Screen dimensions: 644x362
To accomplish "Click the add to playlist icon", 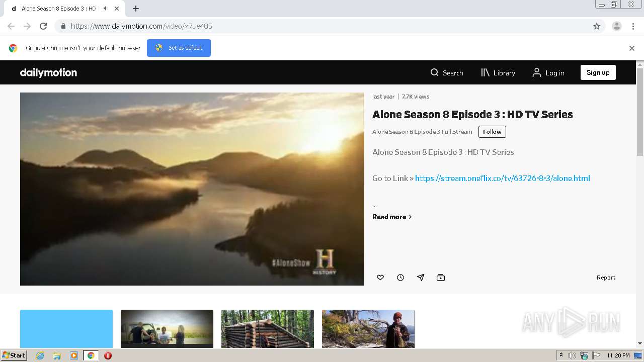I will pos(441,278).
